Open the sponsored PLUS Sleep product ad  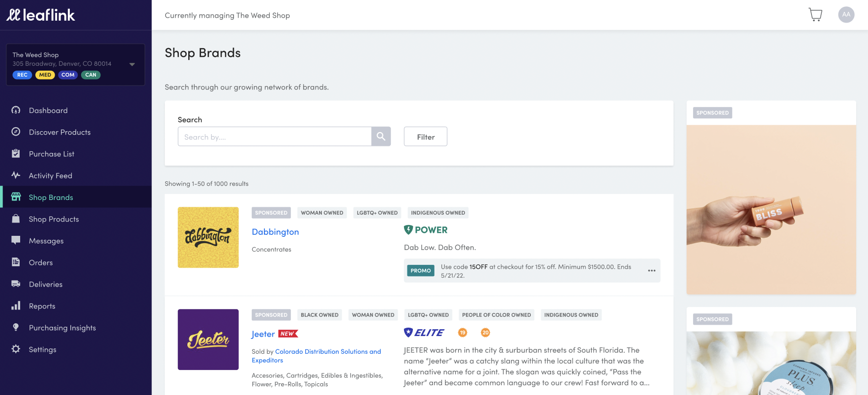pos(771,363)
